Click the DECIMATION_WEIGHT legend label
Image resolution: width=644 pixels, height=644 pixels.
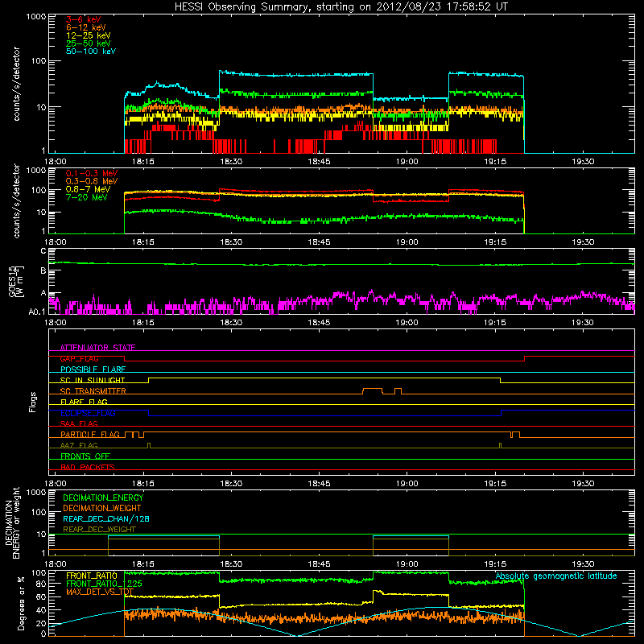(102, 508)
